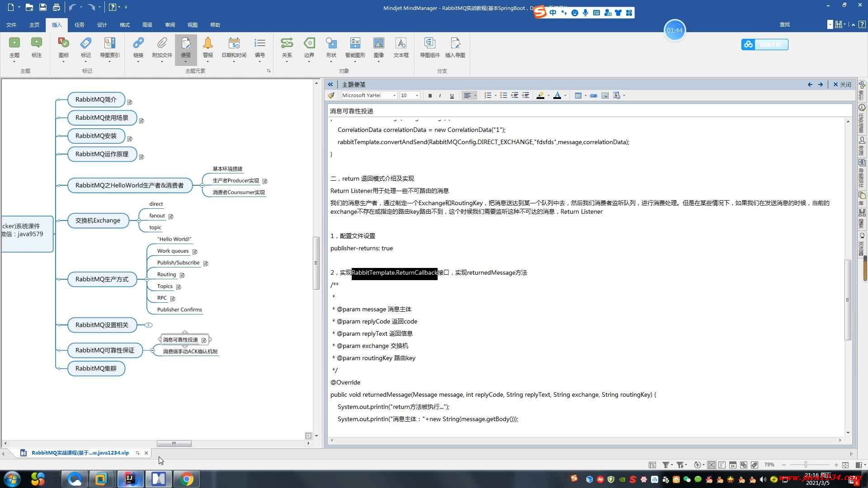Adjust the zoom slider at 79%

pos(806,465)
